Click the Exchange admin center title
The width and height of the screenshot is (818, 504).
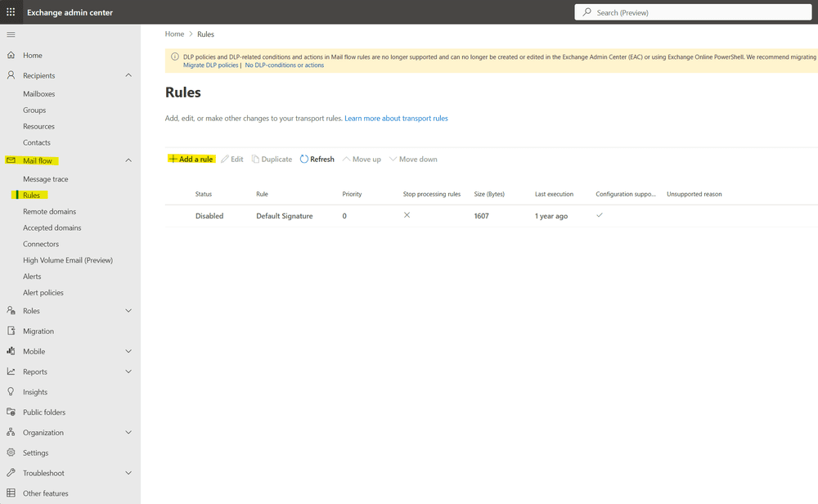(x=70, y=12)
